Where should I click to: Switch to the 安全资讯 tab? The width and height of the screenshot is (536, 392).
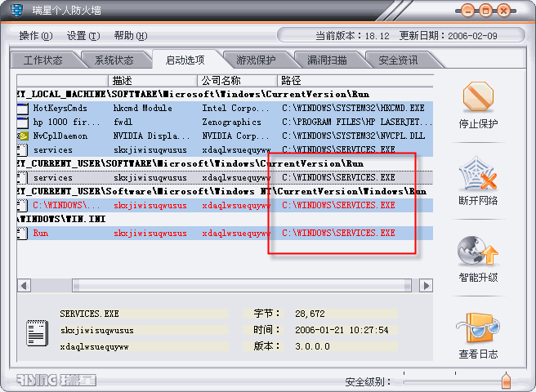tap(398, 60)
